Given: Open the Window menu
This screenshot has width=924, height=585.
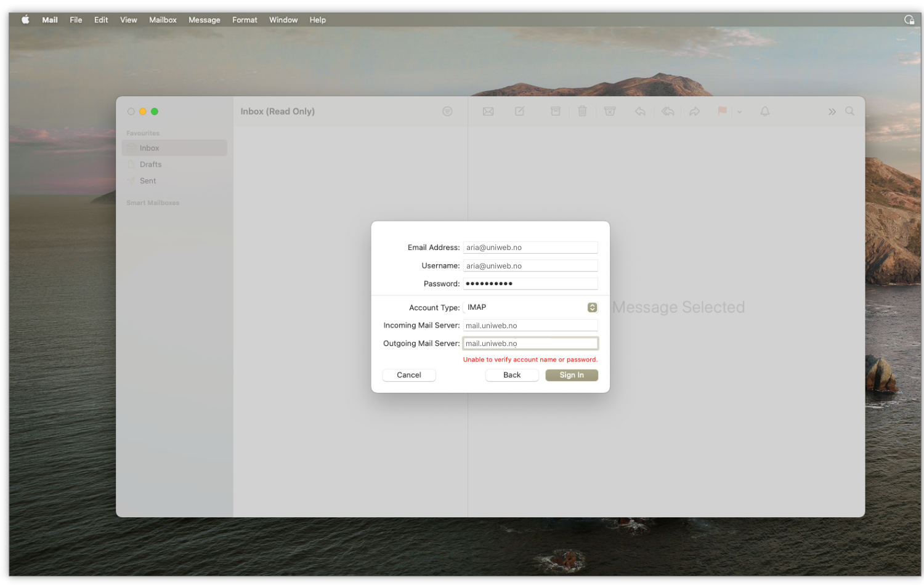Looking at the screenshot, I should (283, 20).
